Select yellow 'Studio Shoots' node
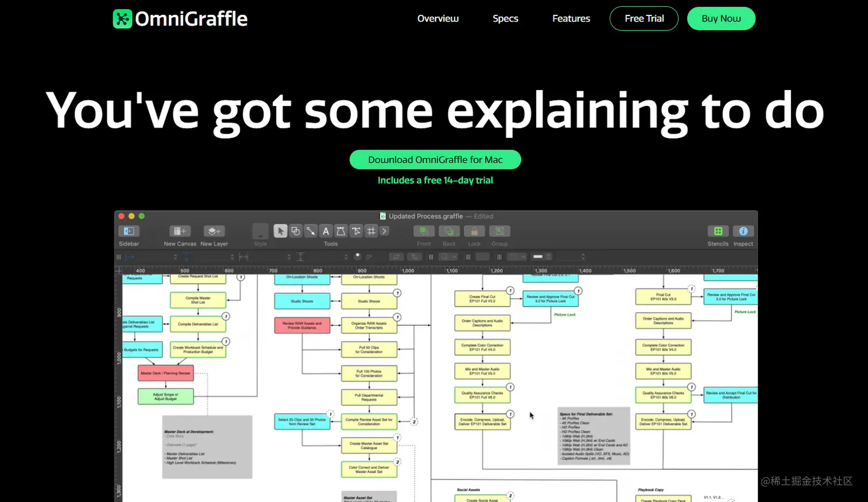The height and width of the screenshot is (502, 868). click(x=369, y=301)
